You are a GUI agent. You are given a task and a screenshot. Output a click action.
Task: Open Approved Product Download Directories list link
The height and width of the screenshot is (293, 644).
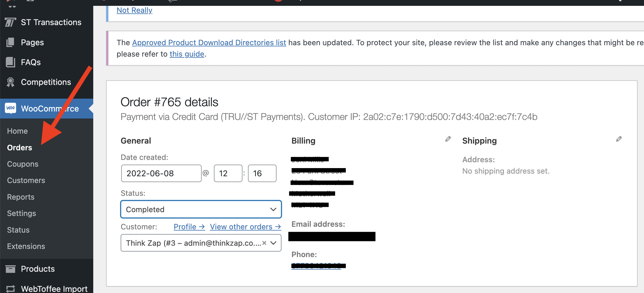(x=209, y=43)
